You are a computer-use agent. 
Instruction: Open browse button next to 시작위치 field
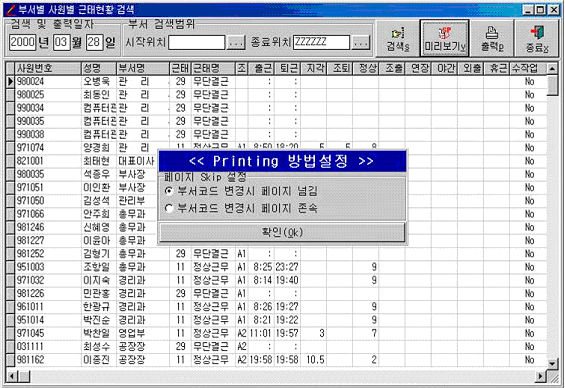click(x=236, y=43)
